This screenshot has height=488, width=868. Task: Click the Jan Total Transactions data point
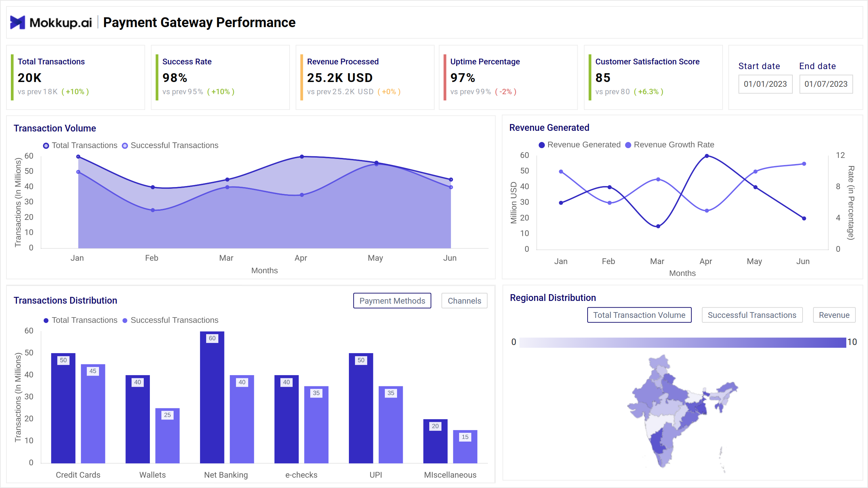78,157
